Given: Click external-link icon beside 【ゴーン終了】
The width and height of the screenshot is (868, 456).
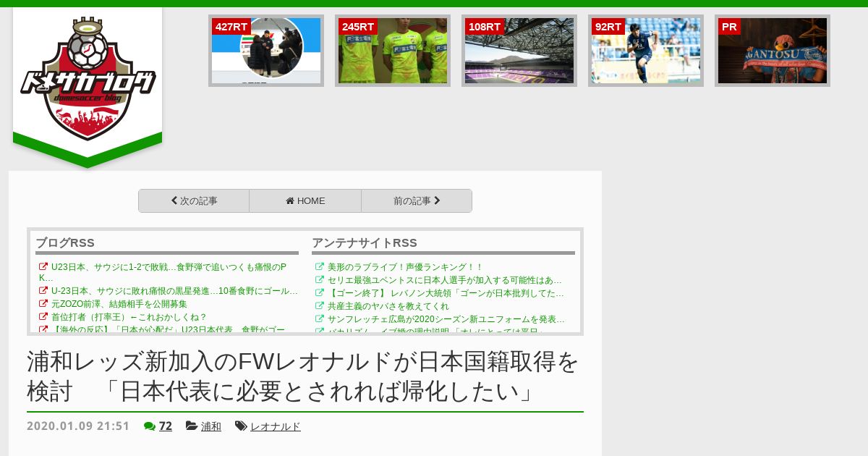Looking at the screenshot, I should click(320, 293).
